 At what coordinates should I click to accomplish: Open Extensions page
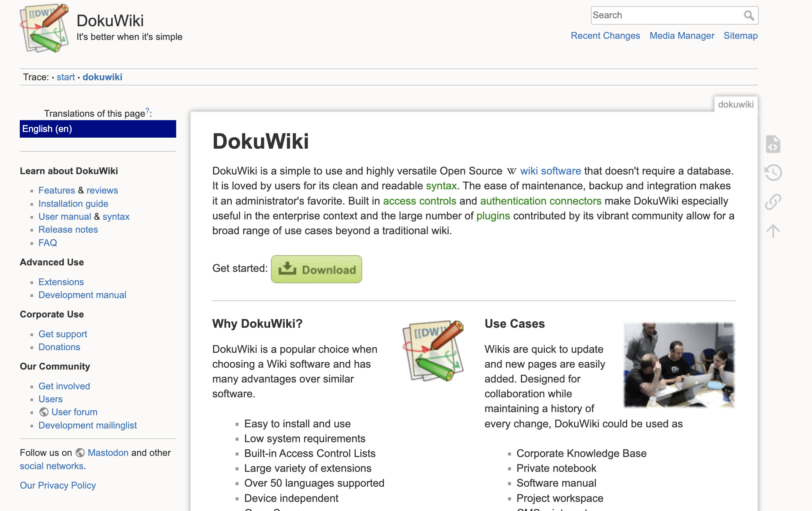tap(61, 282)
